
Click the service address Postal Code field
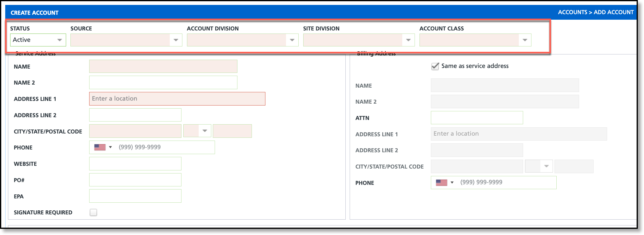coord(232,131)
